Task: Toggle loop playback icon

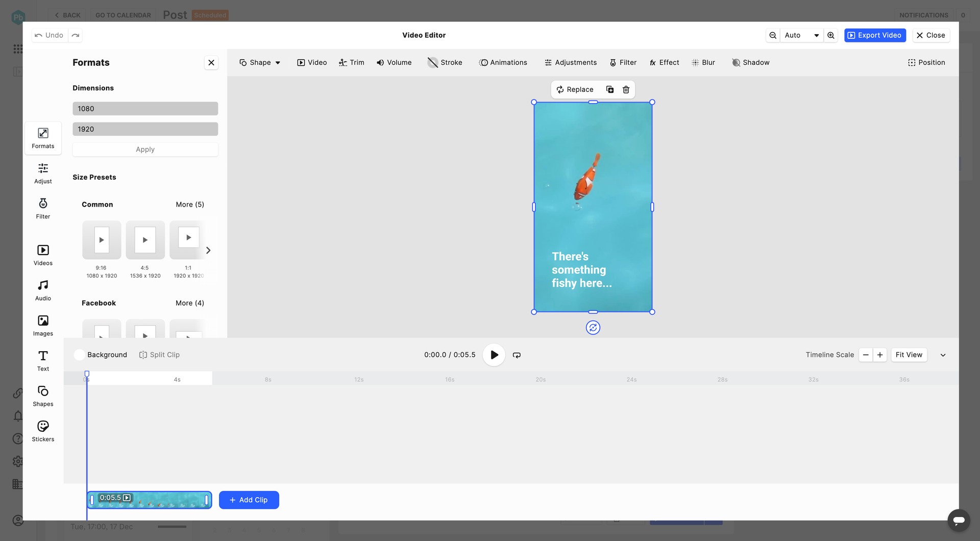Action: (517, 355)
